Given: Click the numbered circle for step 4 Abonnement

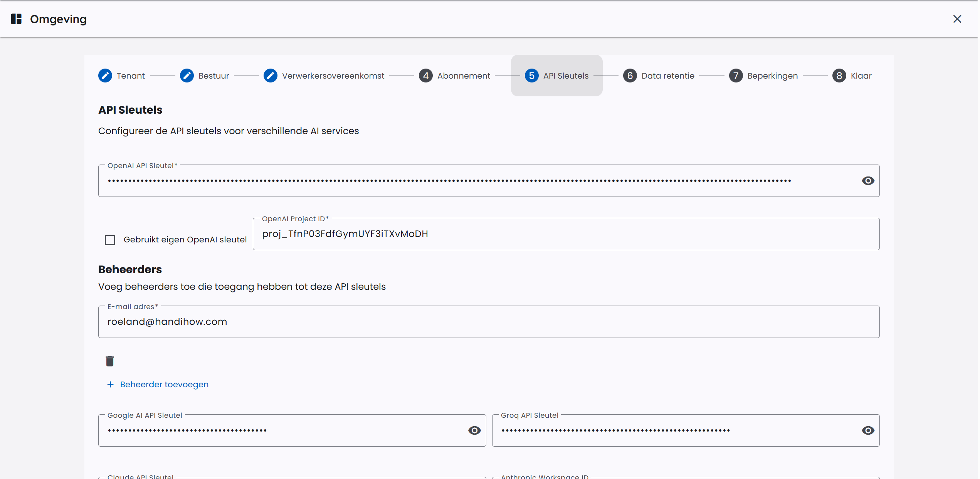Looking at the screenshot, I should 426,76.
